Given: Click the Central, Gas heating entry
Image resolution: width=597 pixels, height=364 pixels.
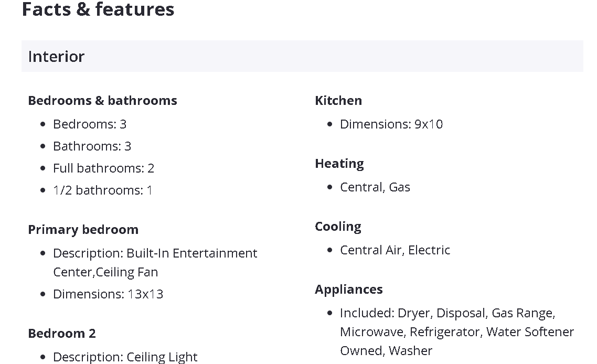Looking at the screenshot, I should point(375,187).
